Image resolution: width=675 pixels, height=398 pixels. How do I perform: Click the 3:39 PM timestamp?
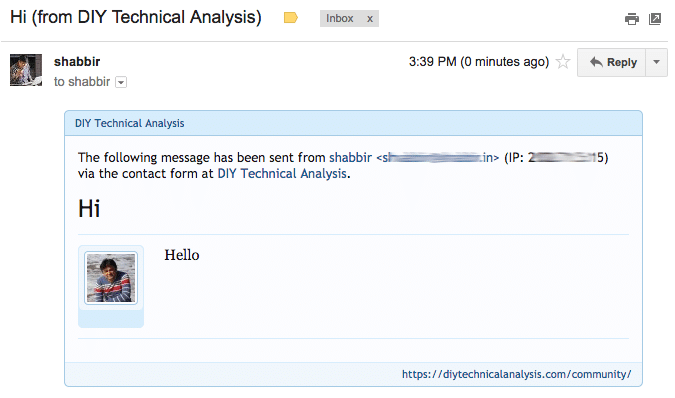479,62
